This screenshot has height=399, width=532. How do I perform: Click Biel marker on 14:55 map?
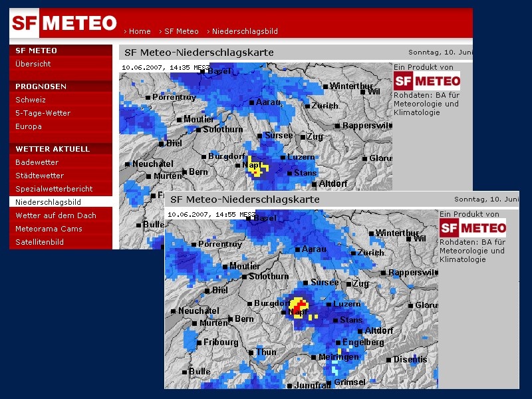click(207, 291)
